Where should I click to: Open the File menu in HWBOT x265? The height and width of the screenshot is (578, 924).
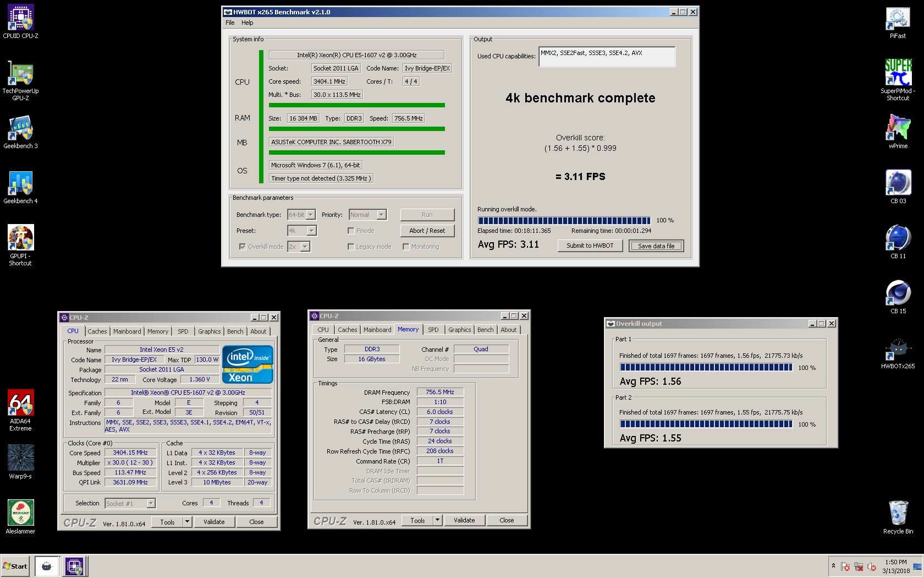[x=230, y=23]
